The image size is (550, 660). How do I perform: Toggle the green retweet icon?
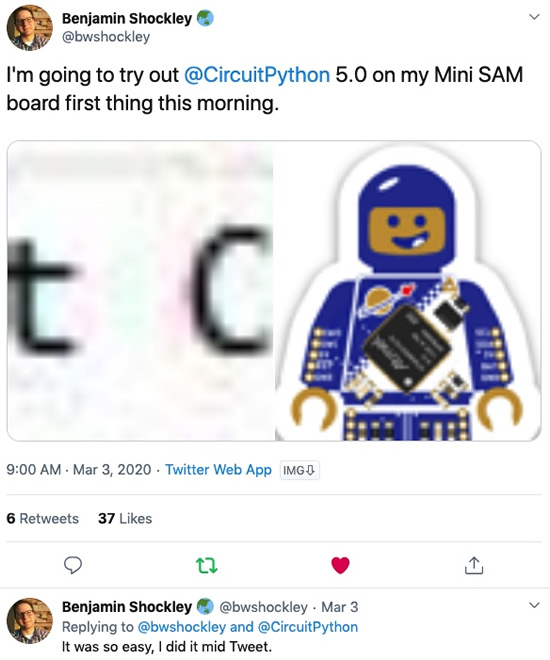point(207,566)
